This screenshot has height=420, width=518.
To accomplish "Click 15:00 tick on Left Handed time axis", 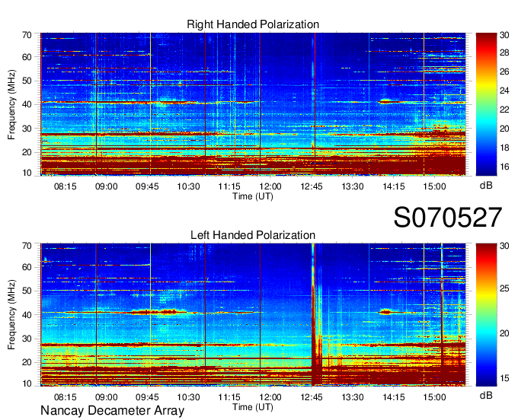I will click(435, 397).
